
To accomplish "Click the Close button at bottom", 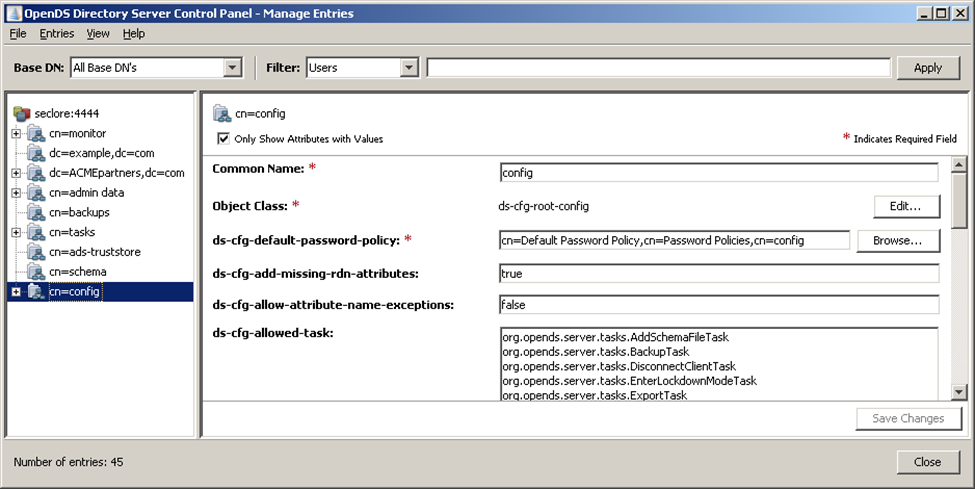I will click(x=927, y=462).
